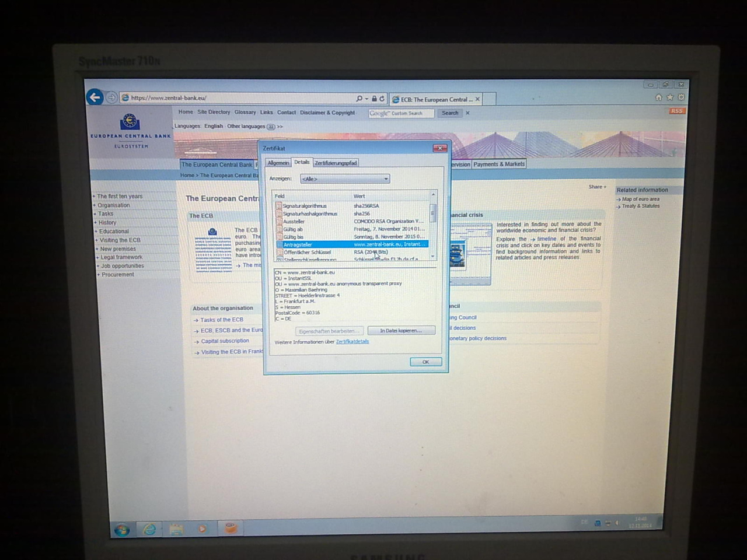Go back with the browser Back arrow
747x560 pixels.
95,97
